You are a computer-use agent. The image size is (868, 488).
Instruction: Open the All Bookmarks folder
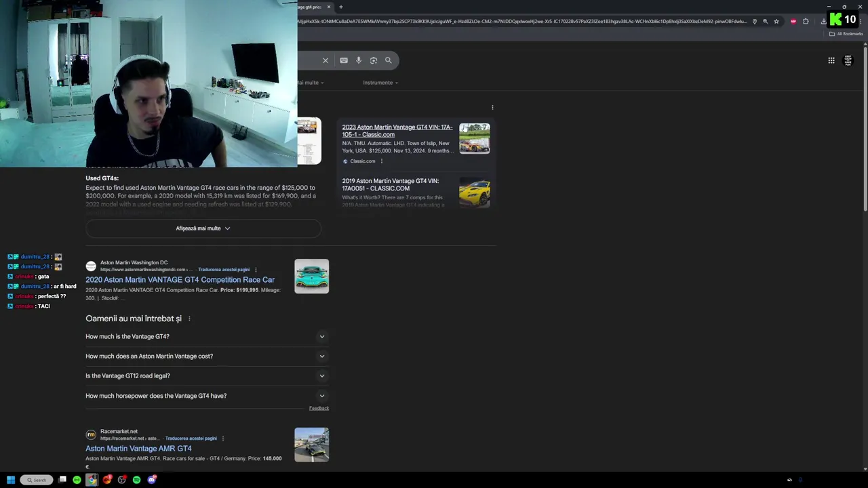[846, 34]
